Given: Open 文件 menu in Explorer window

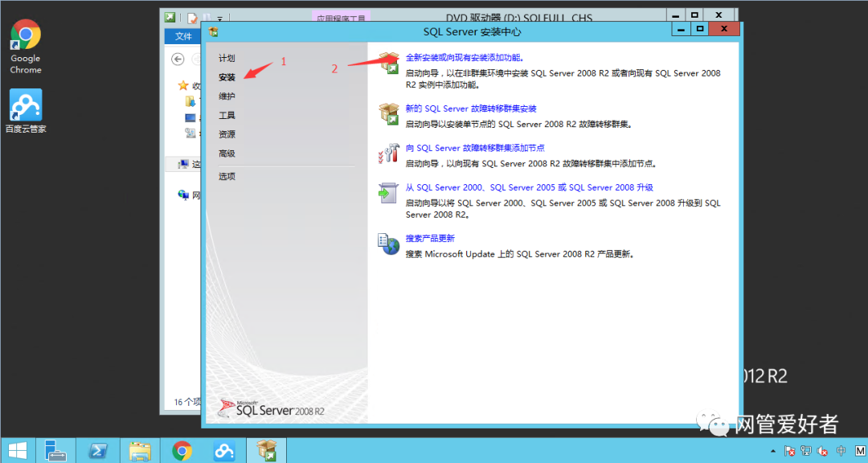Looking at the screenshot, I should (183, 36).
